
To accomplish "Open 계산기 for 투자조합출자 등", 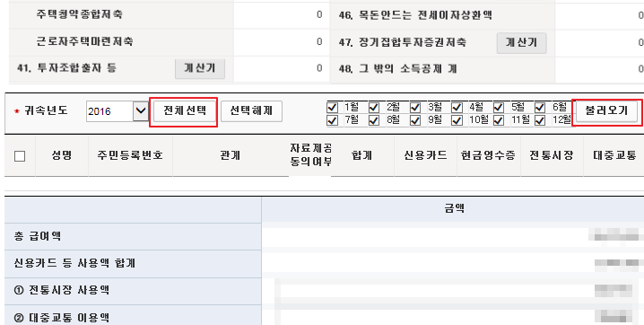I will [x=200, y=68].
